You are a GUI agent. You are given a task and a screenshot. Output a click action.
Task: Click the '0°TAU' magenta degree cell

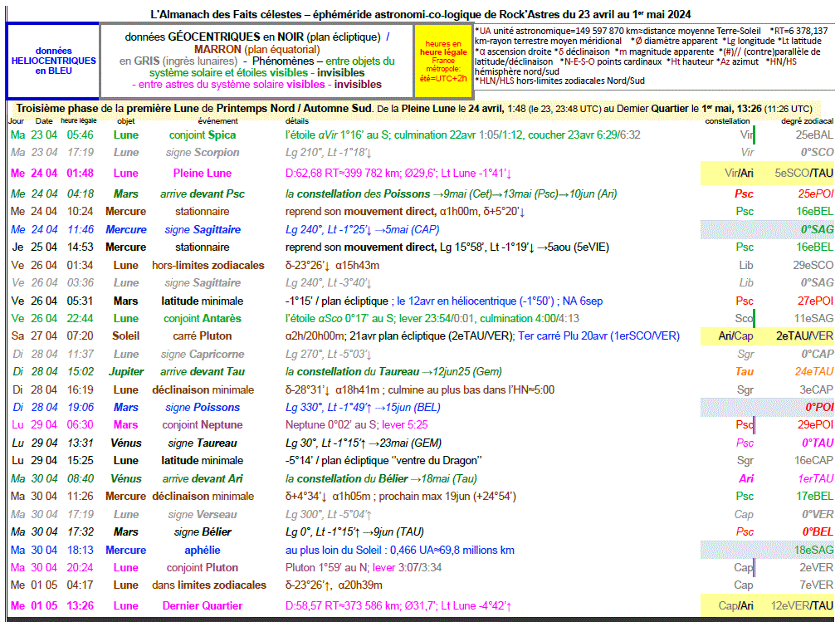[818, 443]
